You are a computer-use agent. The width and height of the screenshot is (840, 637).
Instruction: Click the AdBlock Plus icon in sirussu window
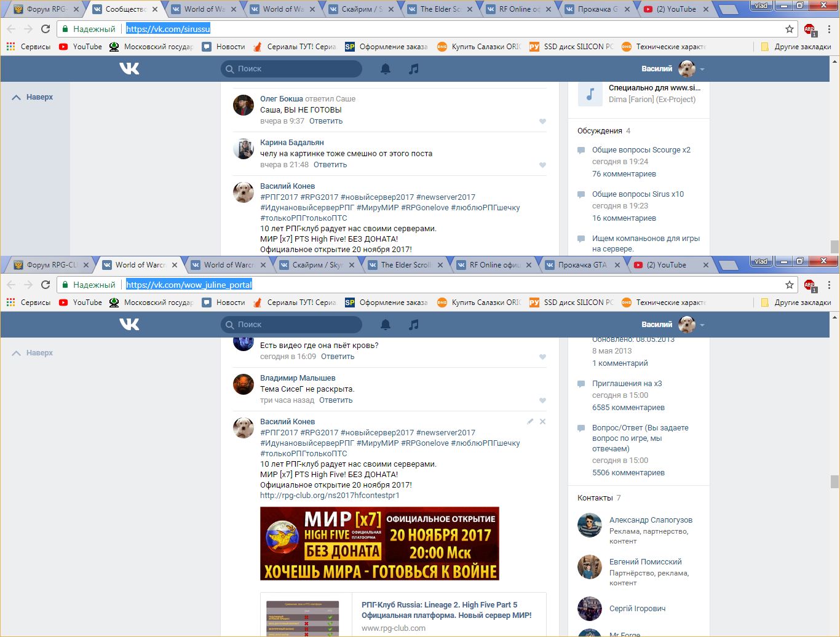pos(809,30)
